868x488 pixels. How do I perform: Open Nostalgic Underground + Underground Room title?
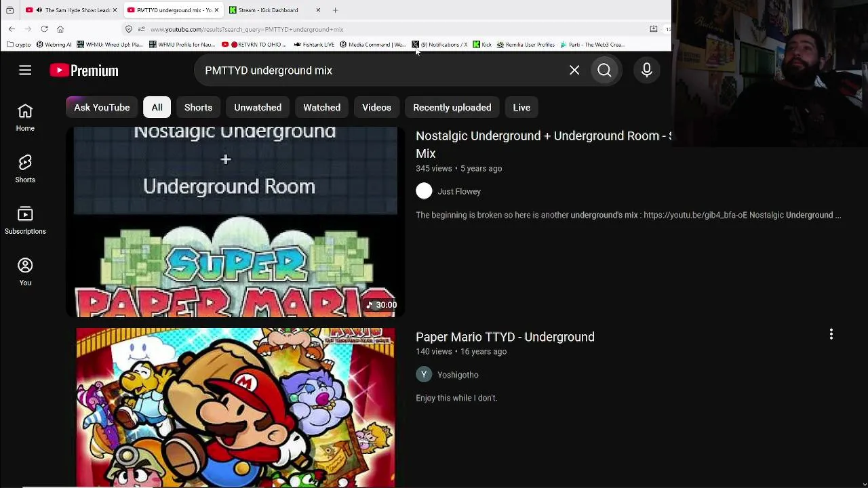pyautogui.click(x=543, y=144)
